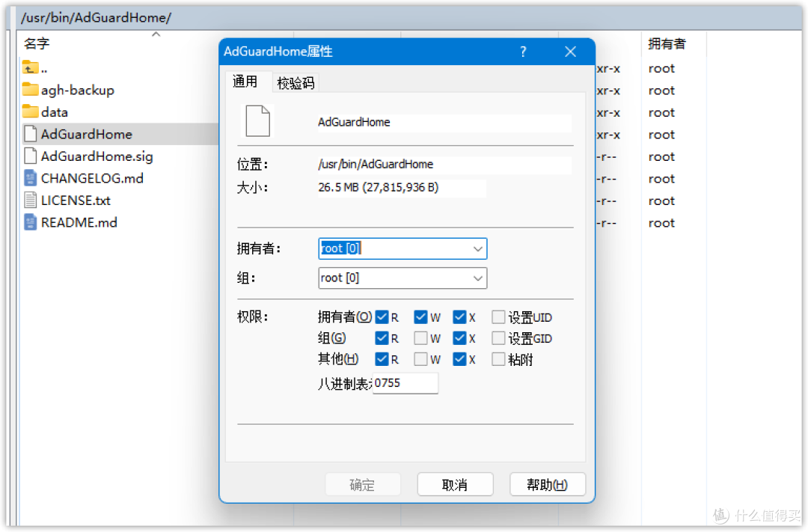Click the 帮助(H) help button
The width and height of the screenshot is (808, 532).
[x=548, y=484]
